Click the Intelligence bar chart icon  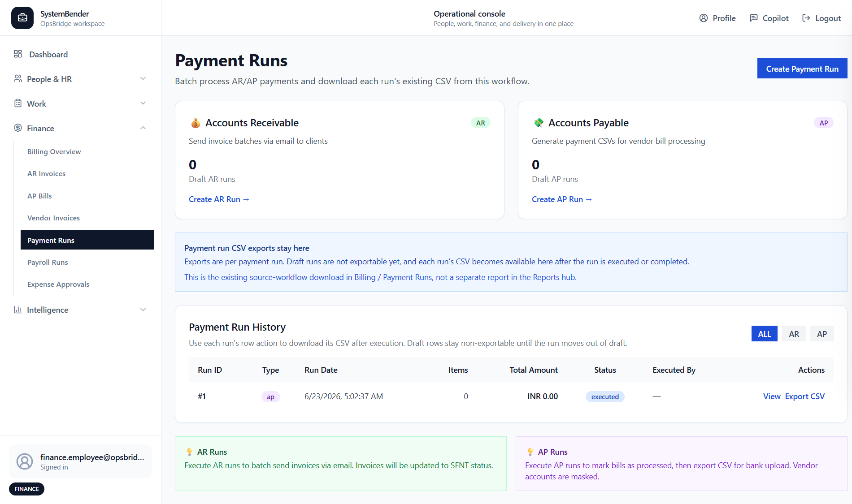tap(18, 310)
